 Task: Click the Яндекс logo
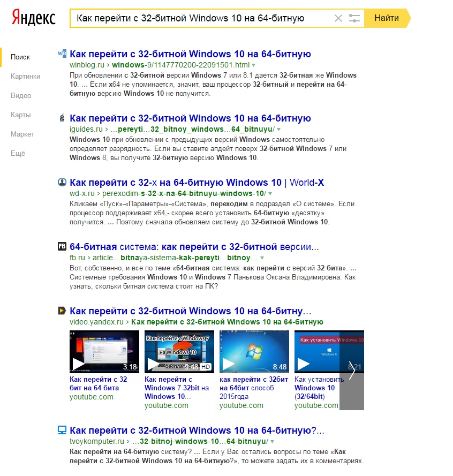click(33, 18)
